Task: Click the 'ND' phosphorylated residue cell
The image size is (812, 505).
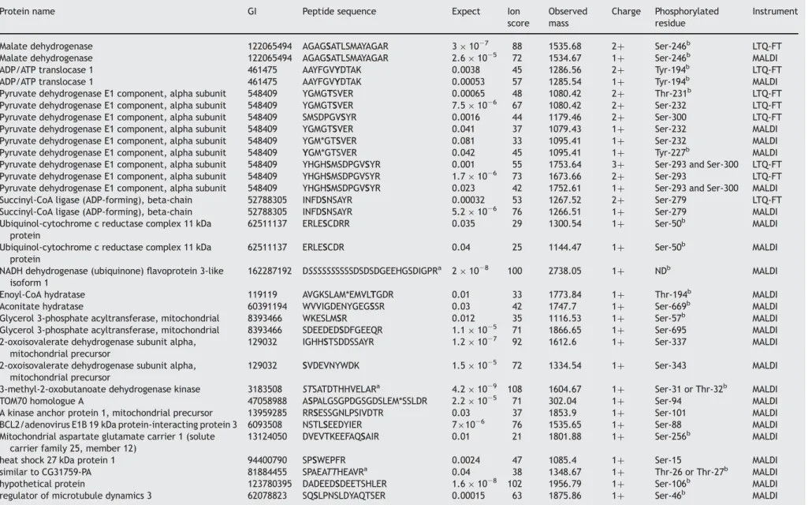Action: 662,270
